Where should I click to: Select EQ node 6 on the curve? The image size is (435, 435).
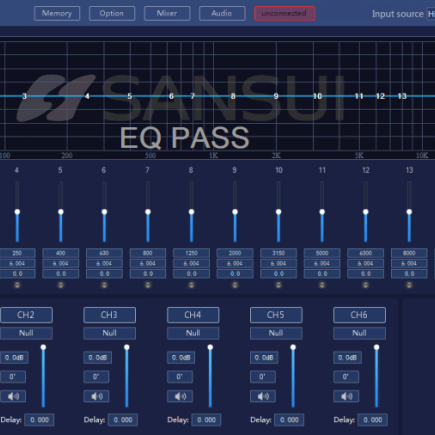(171, 96)
